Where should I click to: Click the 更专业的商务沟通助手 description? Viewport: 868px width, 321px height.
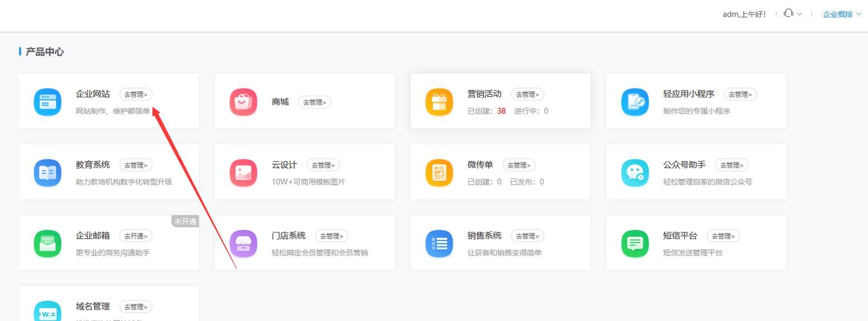point(113,252)
